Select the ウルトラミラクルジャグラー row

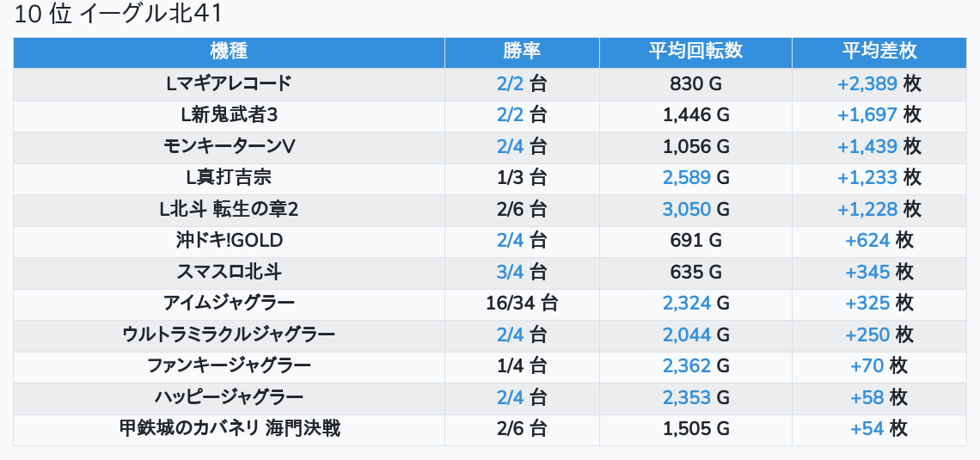tap(229, 335)
